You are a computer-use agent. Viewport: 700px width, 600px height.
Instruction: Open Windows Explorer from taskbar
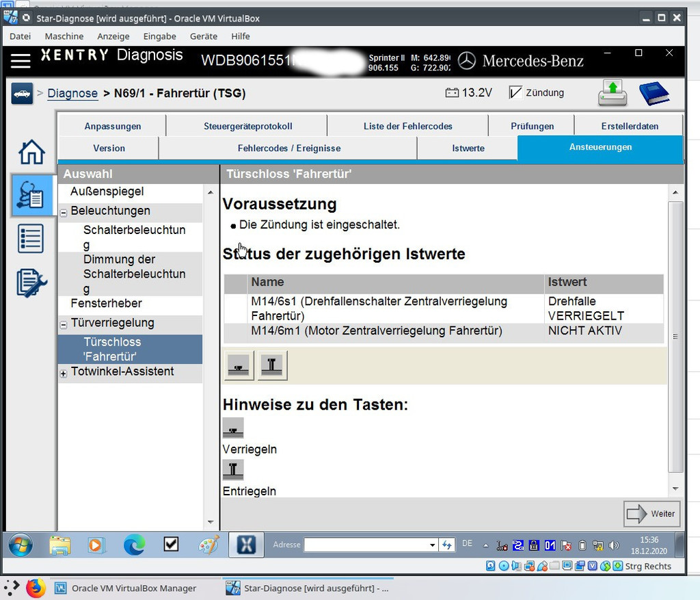[x=60, y=545]
